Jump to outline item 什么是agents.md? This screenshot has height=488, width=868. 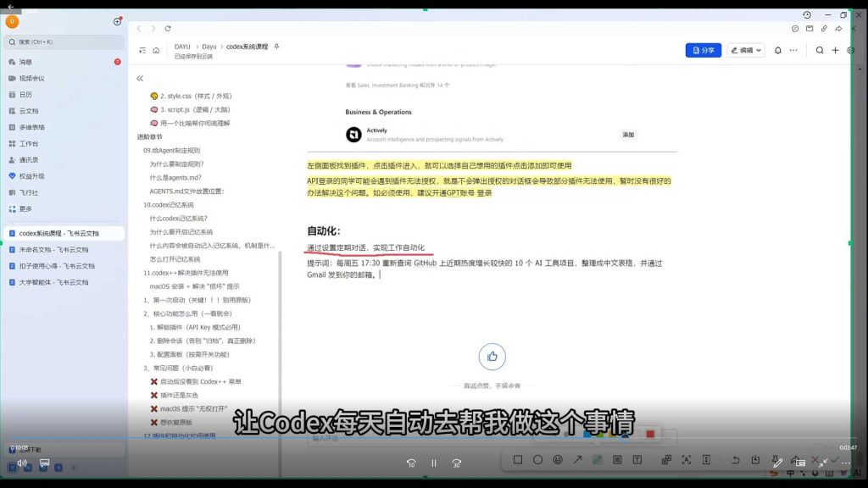[x=175, y=178]
